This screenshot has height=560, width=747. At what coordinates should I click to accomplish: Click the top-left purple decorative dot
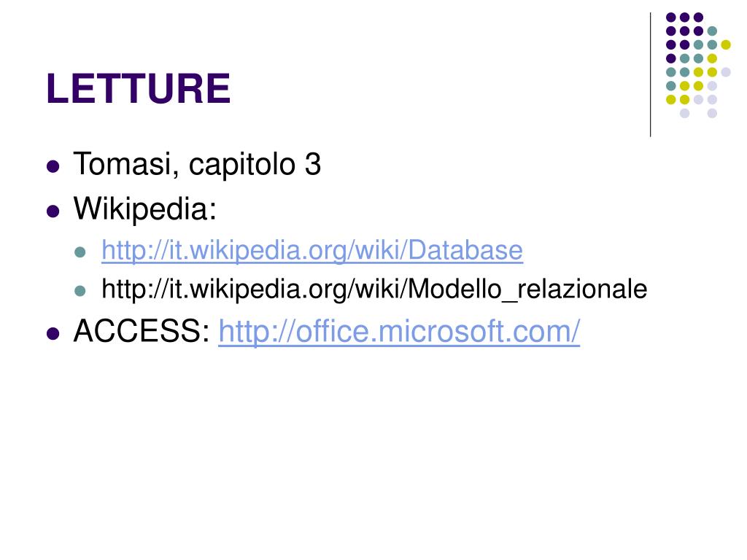(x=671, y=17)
